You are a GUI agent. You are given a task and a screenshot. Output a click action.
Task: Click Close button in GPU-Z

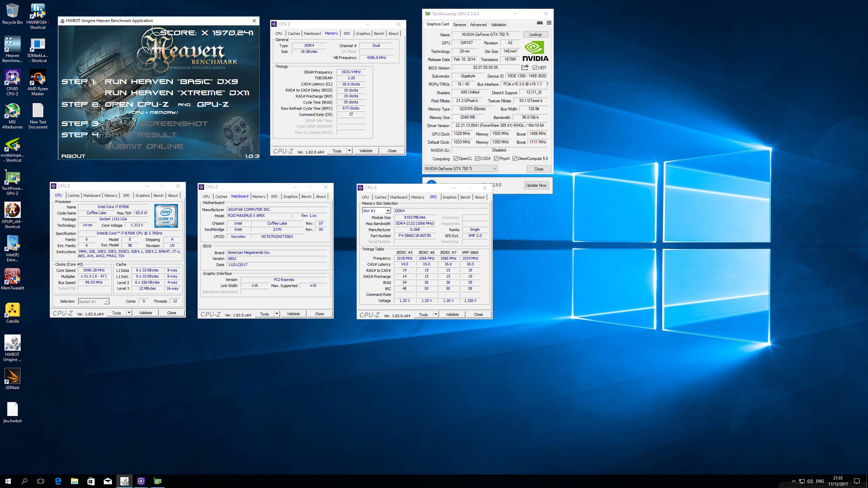[539, 169]
